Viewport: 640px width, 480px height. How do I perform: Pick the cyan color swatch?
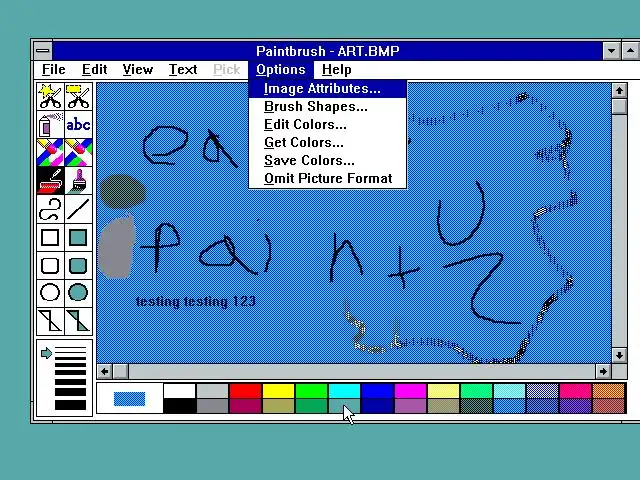(x=344, y=391)
